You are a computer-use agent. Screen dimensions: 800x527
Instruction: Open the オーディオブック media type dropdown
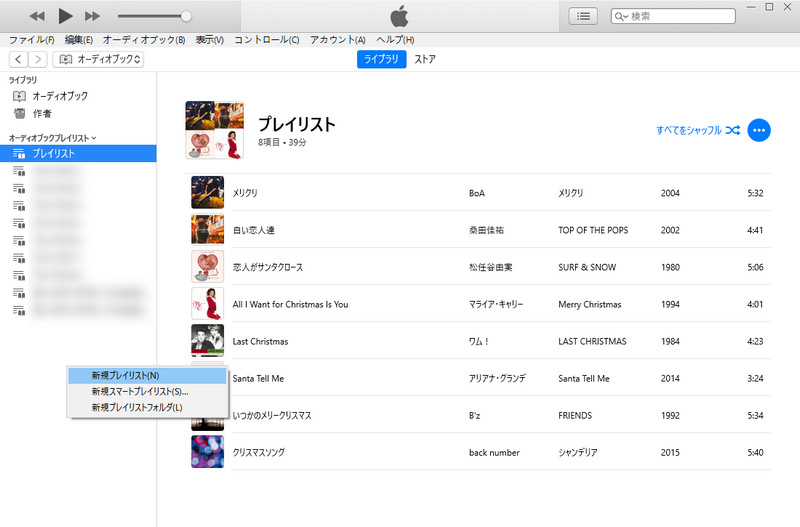tap(98, 59)
